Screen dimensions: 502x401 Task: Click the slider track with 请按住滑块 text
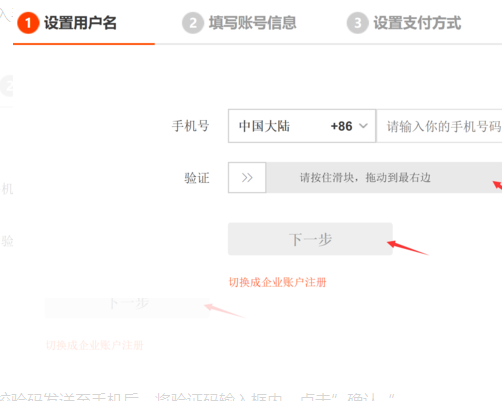pos(384,178)
